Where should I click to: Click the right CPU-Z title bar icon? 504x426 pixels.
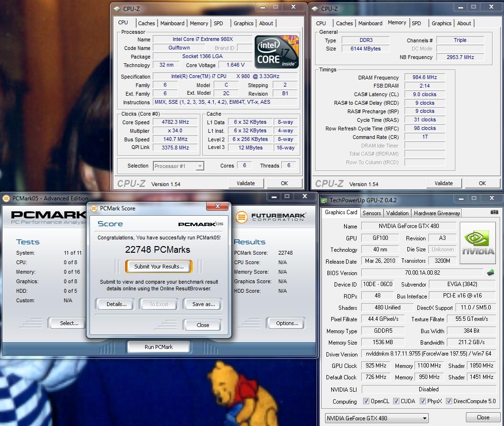(315, 9)
